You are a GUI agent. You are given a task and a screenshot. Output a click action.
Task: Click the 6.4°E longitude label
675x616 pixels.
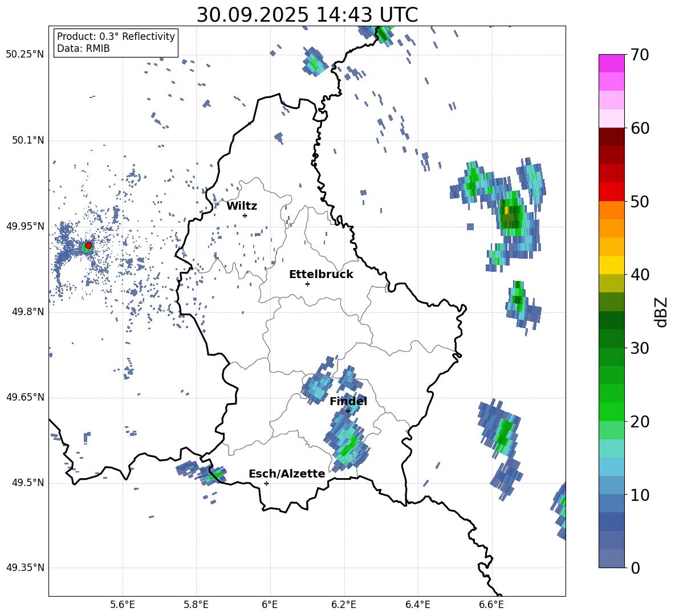(x=417, y=605)
